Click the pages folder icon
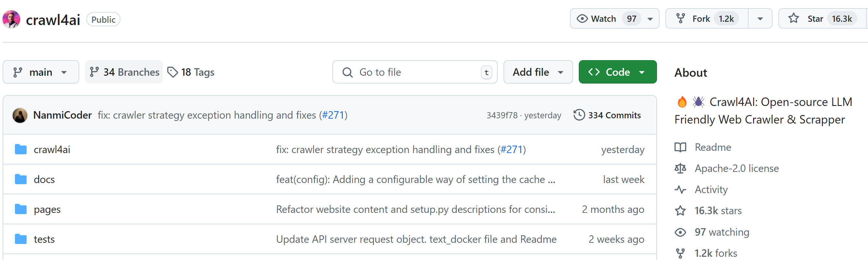The image size is (868, 260). point(21,209)
